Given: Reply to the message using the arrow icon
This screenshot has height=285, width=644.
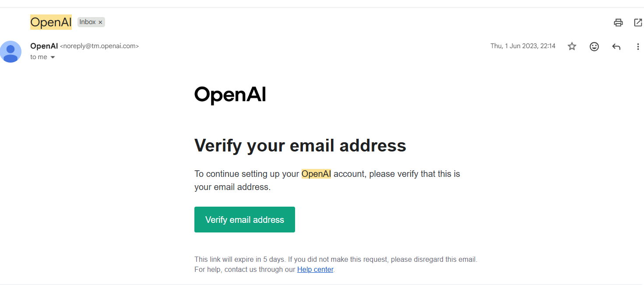Looking at the screenshot, I should click(616, 46).
